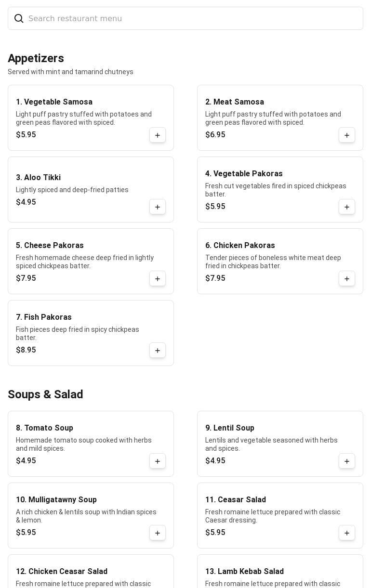Select the Fish Pakoras menu card
Image resolution: width=371 pixels, height=588 pixels.
coord(87,332)
